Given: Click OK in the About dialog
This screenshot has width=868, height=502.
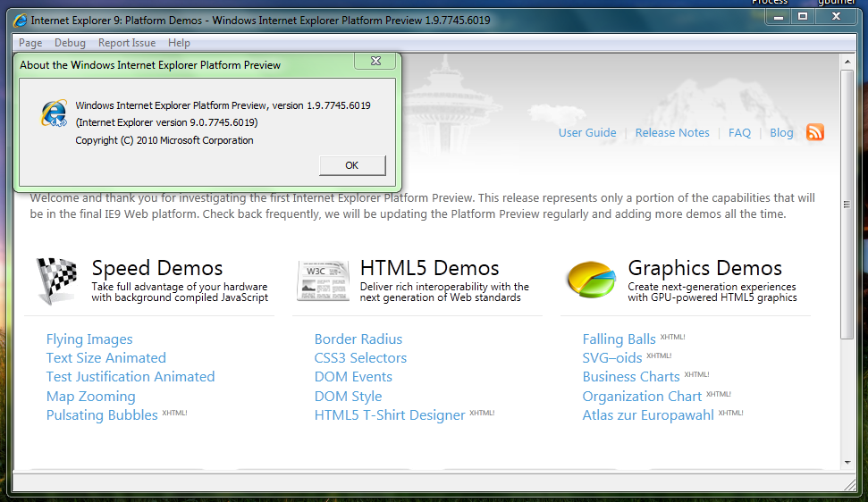Looking at the screenshot, I should click(x=352, y=165).
